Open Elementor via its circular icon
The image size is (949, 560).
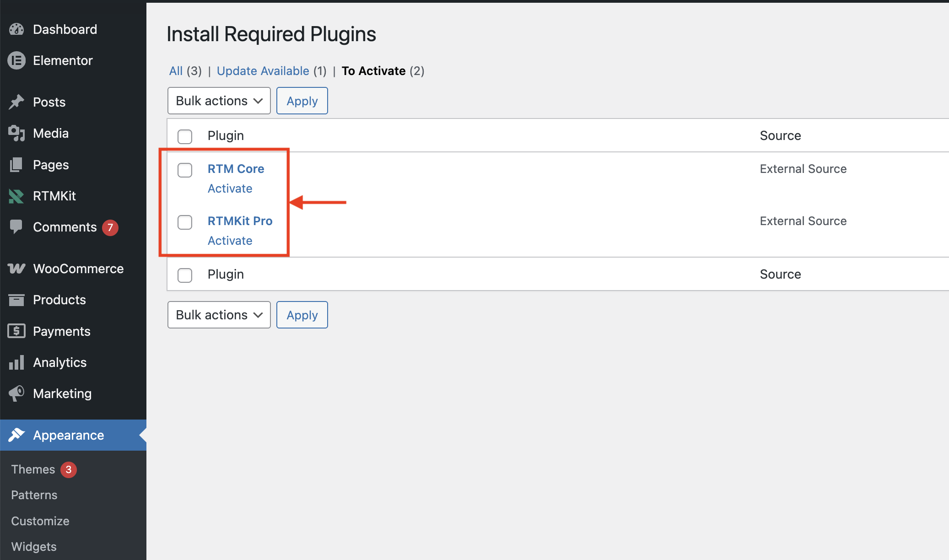point(16,60)
